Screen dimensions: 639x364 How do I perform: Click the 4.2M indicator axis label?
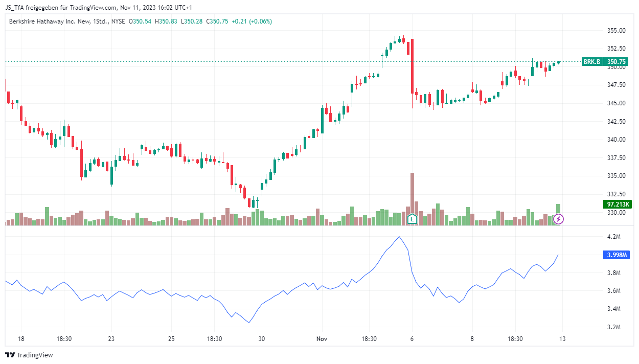pos(613,237)
